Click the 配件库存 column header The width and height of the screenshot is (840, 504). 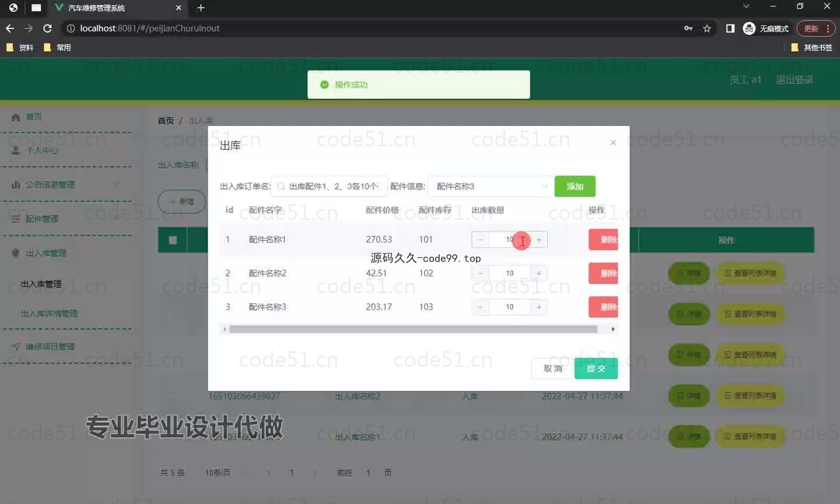435,210
